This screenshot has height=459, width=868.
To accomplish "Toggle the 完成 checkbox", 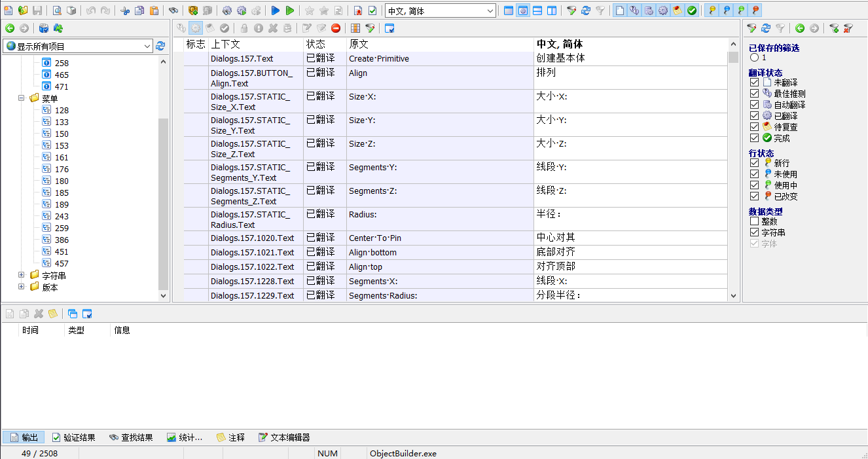I will 754,138.
